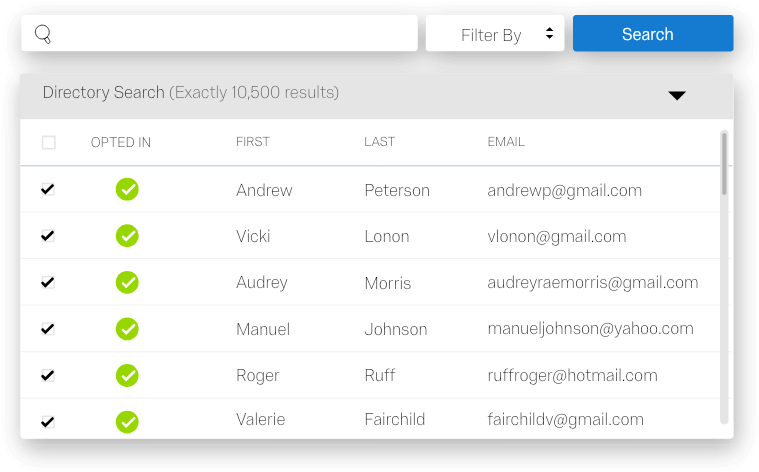Click the Filter By up-down arrows

coord(549,33)
